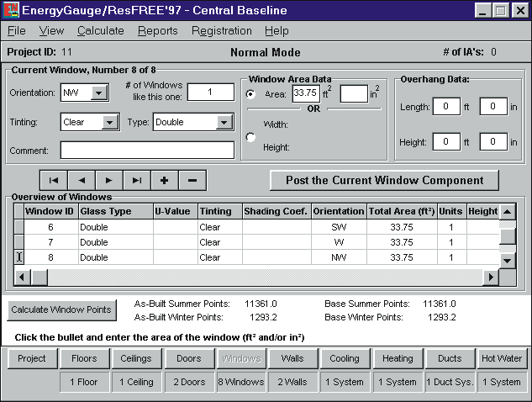
Task: Click the overhang Length feet field
Action: click(446, 106)
